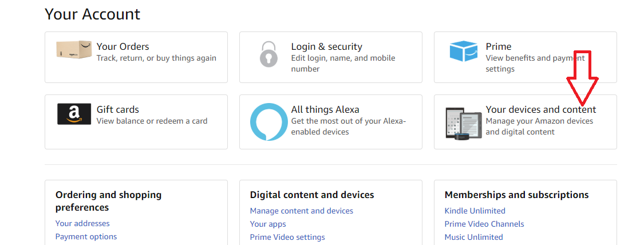Click 'Manage your Amazon devices and digital content' text
This screenshot has height=245, width=644.
539,127
